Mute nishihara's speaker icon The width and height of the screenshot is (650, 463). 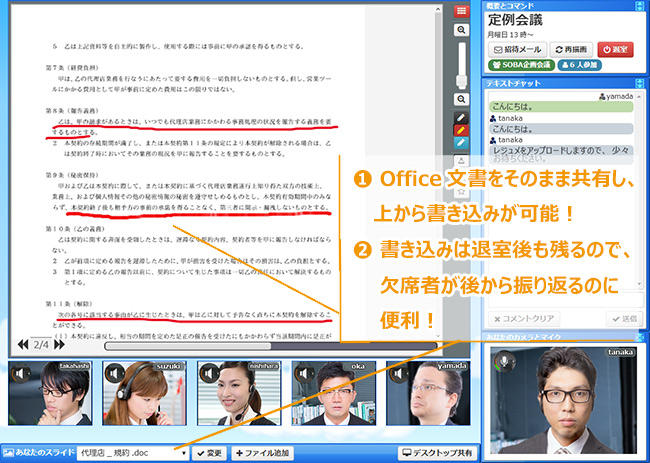[x=209, y=373]
